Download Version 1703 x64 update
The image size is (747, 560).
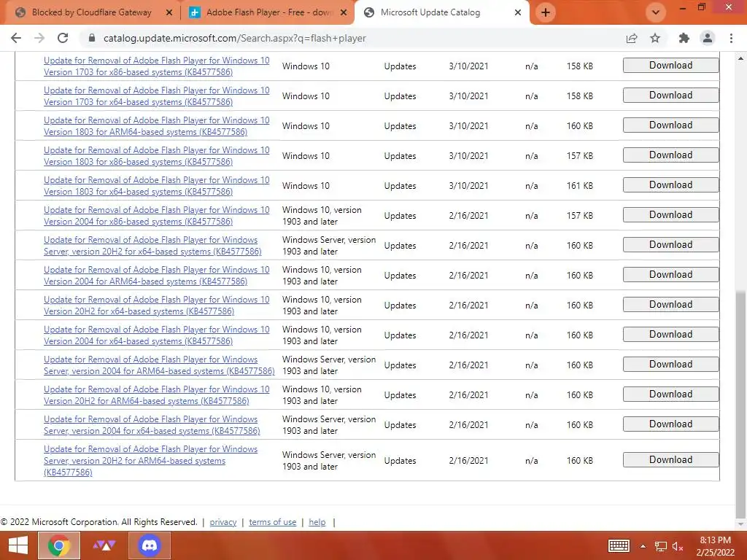(x=671, y=96)
